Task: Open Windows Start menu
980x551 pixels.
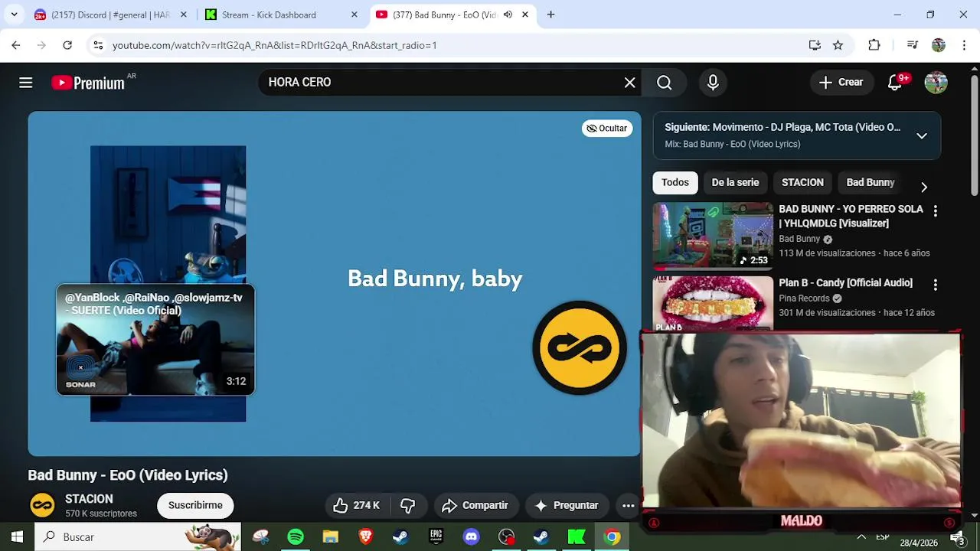Action: (17, 537)
